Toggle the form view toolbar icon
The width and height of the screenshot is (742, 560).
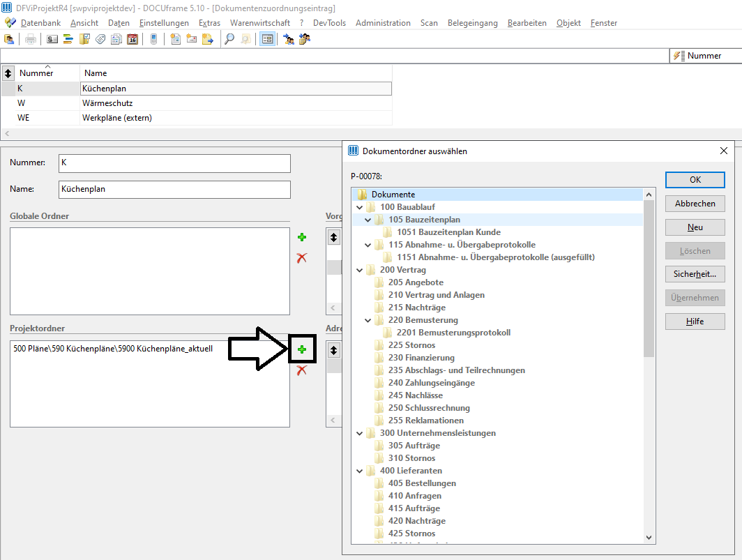pyautogui.click(x=267, y=39)
